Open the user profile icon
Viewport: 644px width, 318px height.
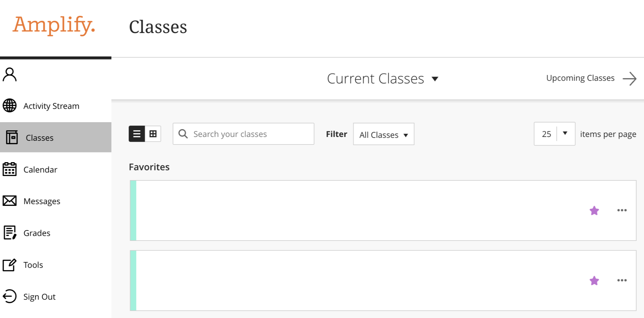10,75
